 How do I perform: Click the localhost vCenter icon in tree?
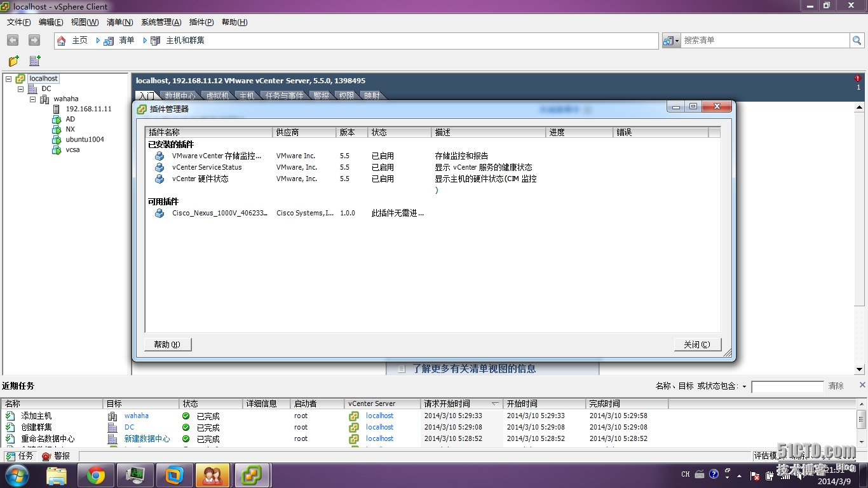20,79
